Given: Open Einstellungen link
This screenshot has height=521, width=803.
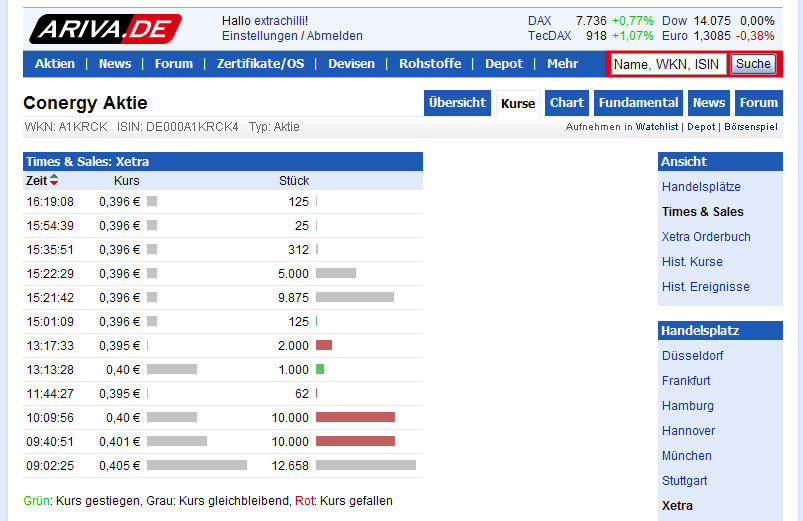Looking at the screenshot, I should coord(260,36).
